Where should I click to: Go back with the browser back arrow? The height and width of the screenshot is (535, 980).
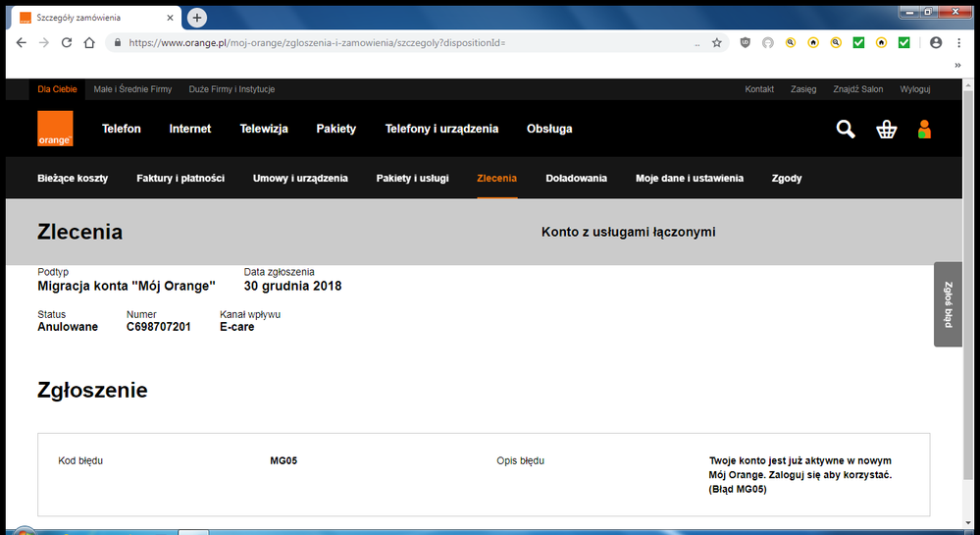tap(22, 42)
